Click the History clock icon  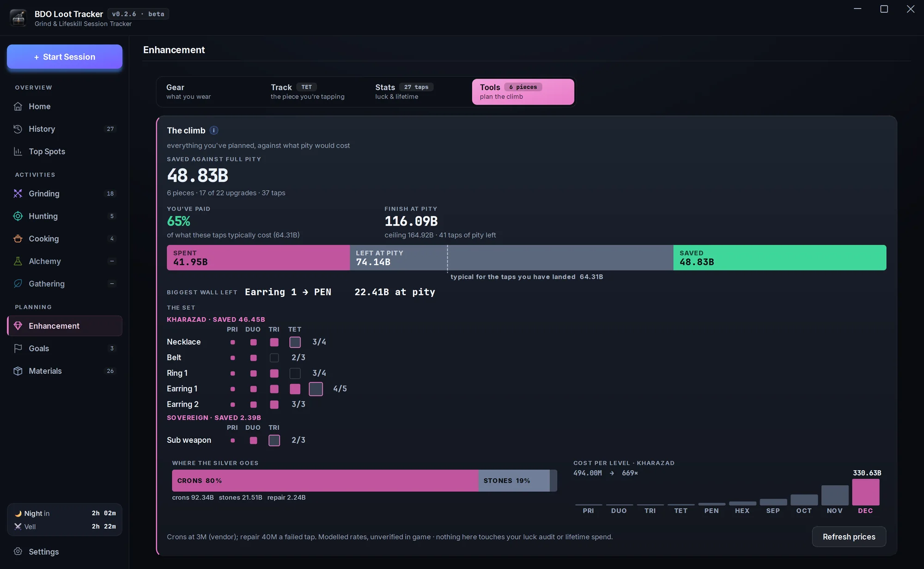click(18, 129)
